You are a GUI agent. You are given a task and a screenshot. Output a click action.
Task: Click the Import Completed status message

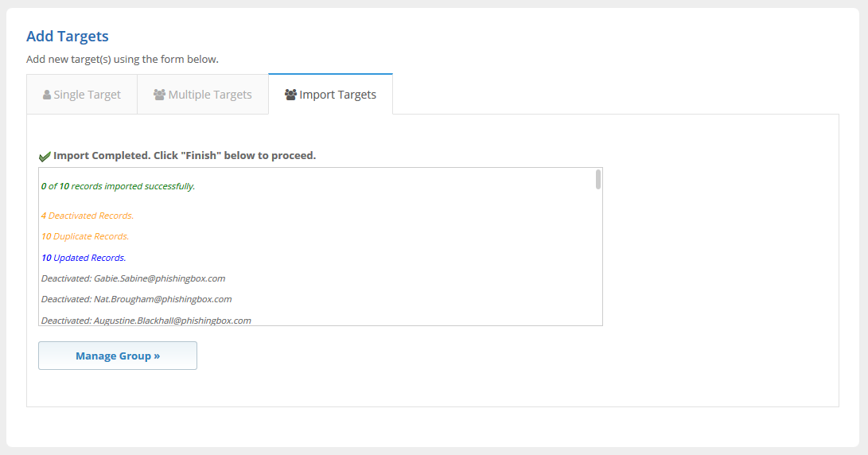185,155
